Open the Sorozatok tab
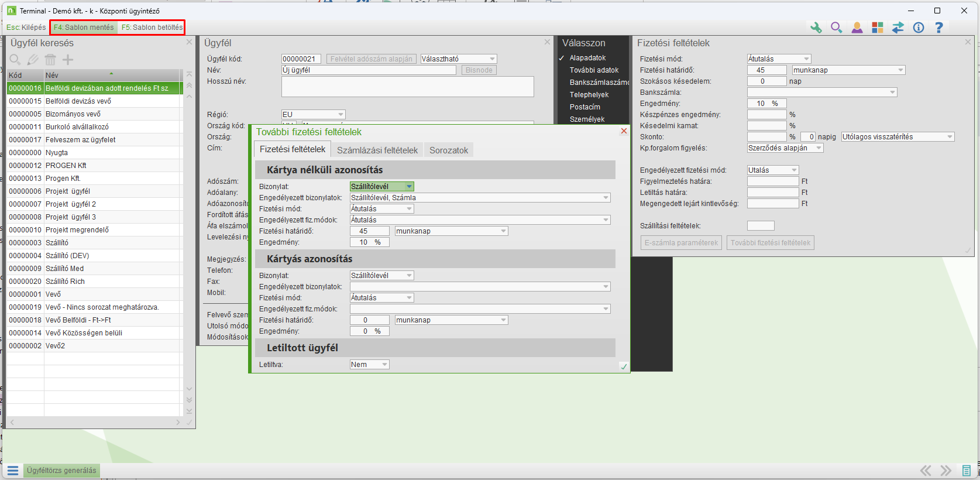The width and height of the screenshot is (980, 480). [x=449, y=150]
